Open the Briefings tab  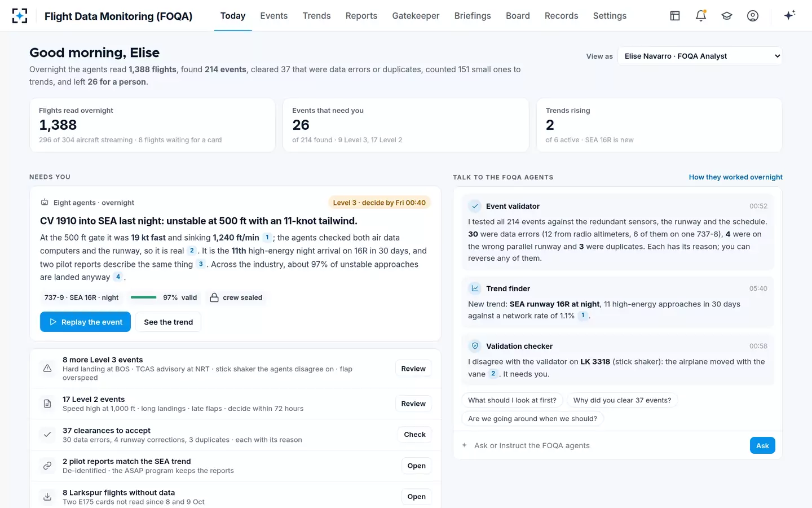(473, 16)
